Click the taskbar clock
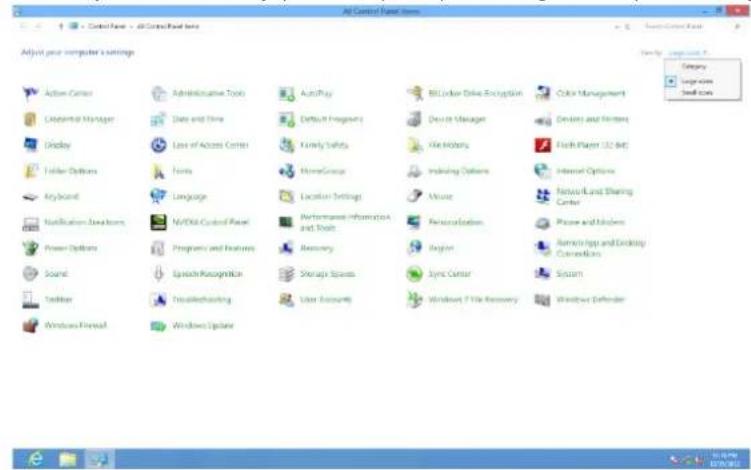 pos(724,459)
